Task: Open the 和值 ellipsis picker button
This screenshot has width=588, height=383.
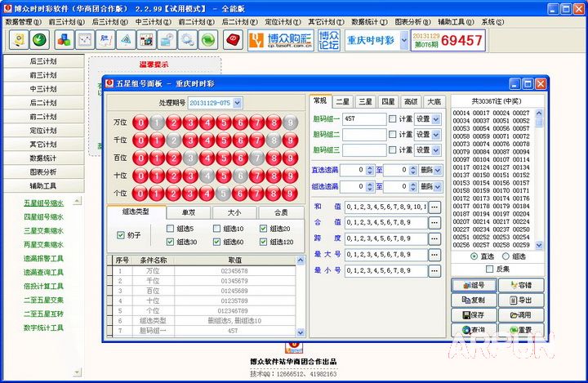Action: click(434, 207)
